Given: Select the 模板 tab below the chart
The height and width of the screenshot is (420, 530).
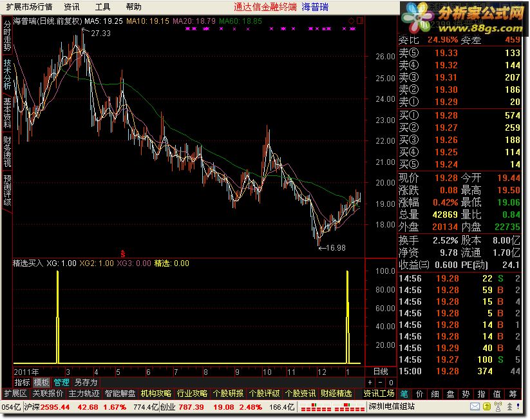Looking at the screenshot, I should [x=42, y=383].
